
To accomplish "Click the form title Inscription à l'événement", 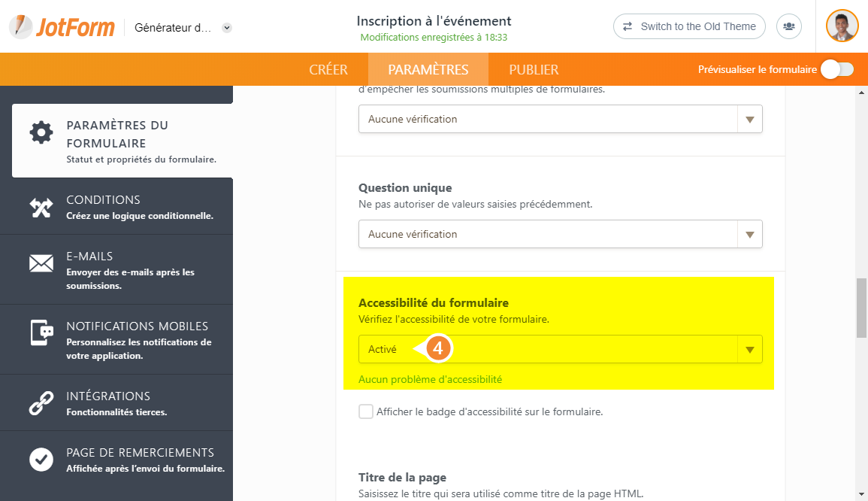I will [434, 21].
